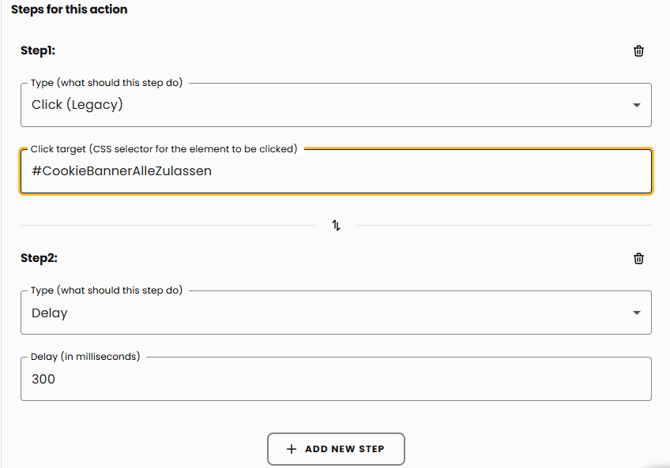
Task: Delete Step1 using its trash icon
Action: pyautogui.click(x=638, y=51)
